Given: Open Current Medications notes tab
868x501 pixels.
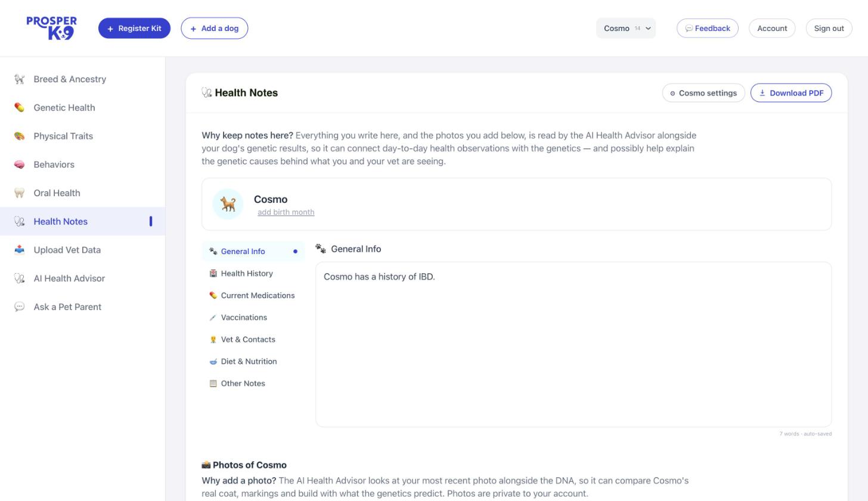Looking at the screenshot, I should point(253,296).
